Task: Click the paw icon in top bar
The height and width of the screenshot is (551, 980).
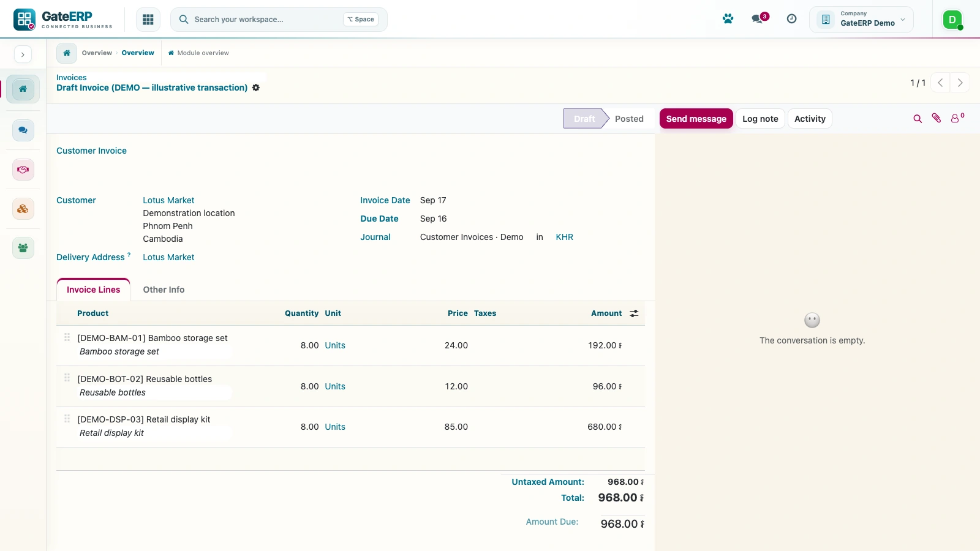Action: tap(728, 19)
